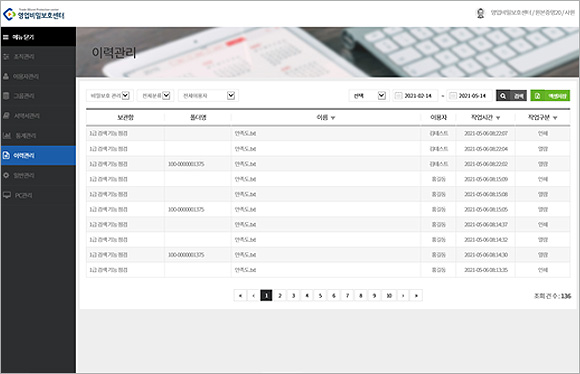Go to the first page of results
The width and height of the screenshot is (580, 374).
click(240, 296)
